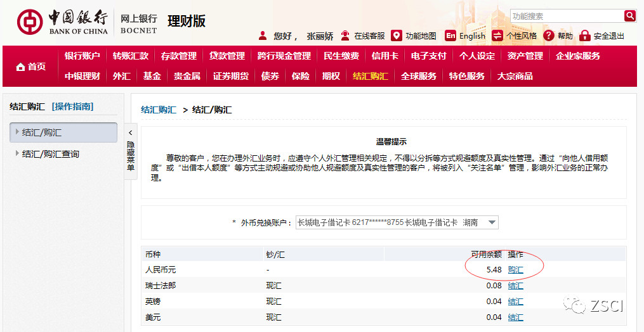Click the 结汇 link for 英镑

click(x=515, y=302)
